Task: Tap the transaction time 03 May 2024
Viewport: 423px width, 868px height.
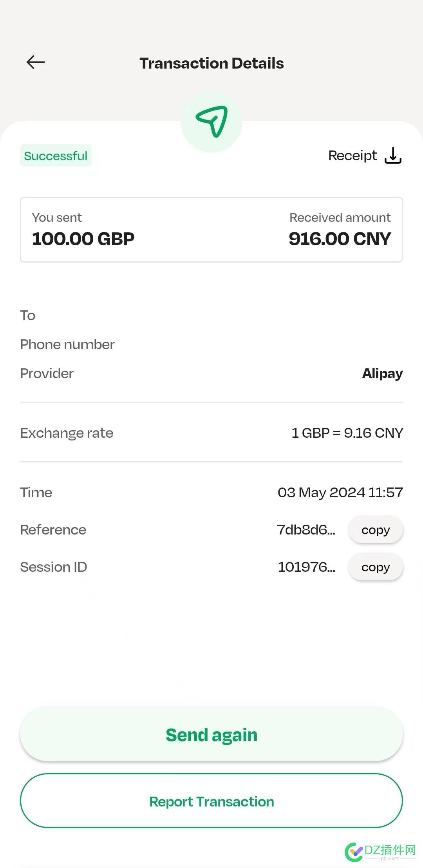Action: coord(340,492)
